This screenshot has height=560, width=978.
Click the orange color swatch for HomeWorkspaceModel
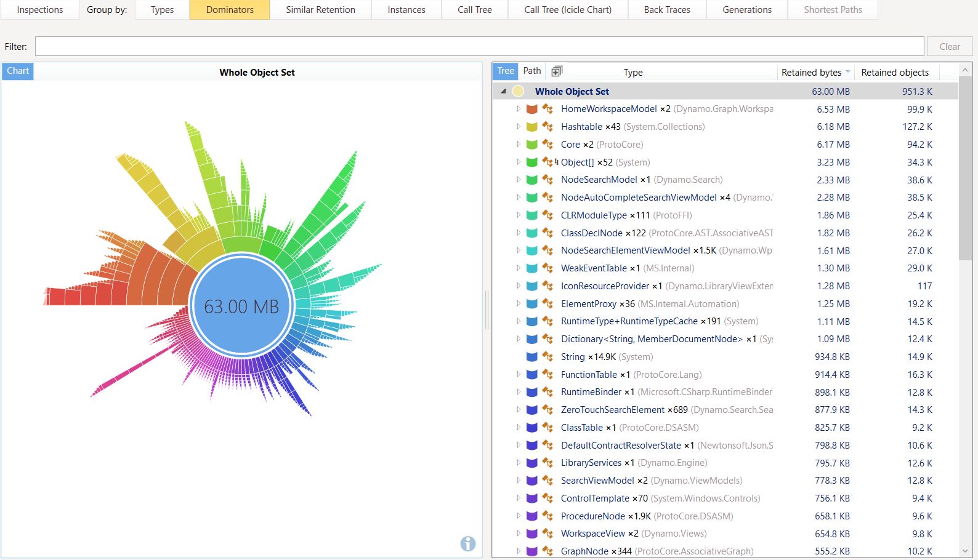[x=532, y=109]
